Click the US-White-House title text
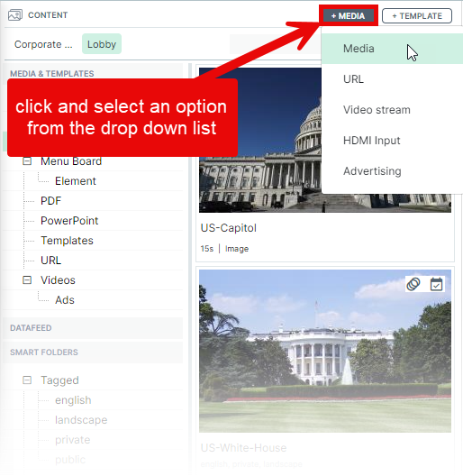 (243, 448)
